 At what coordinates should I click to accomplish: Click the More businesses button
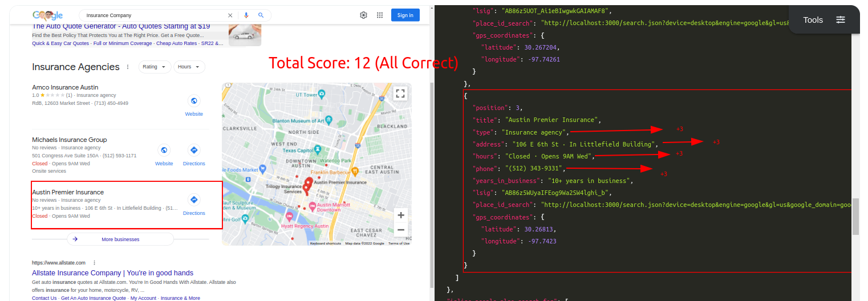(x=120, y=239)
